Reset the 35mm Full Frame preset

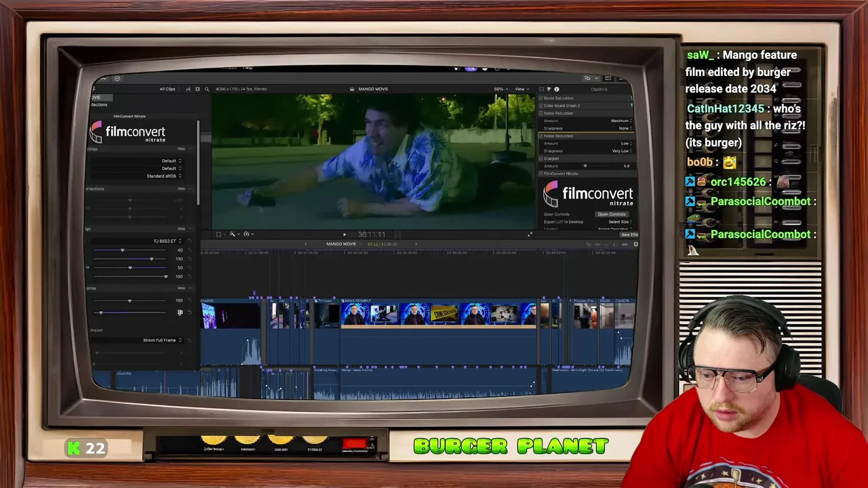[190, 340]
